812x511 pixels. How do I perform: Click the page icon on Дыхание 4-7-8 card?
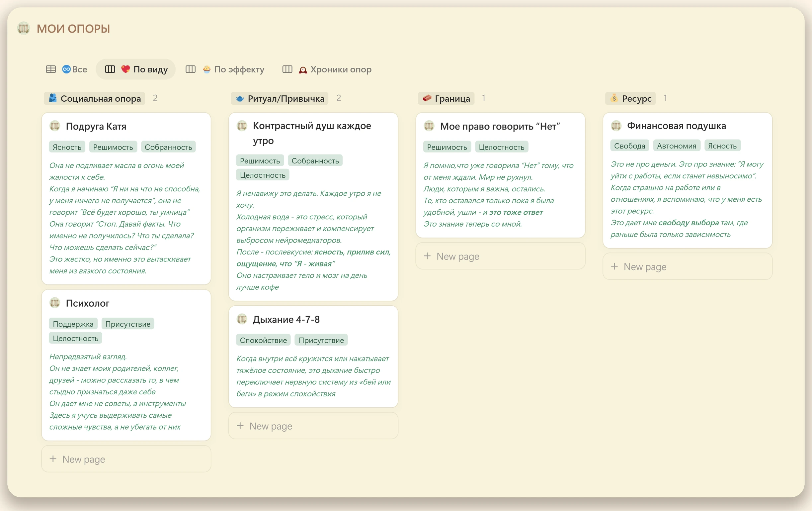point(242,319)
